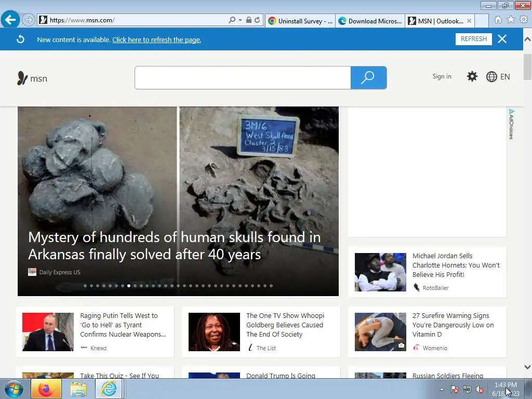Close the MSN | Outlook tab

point(469,21)
